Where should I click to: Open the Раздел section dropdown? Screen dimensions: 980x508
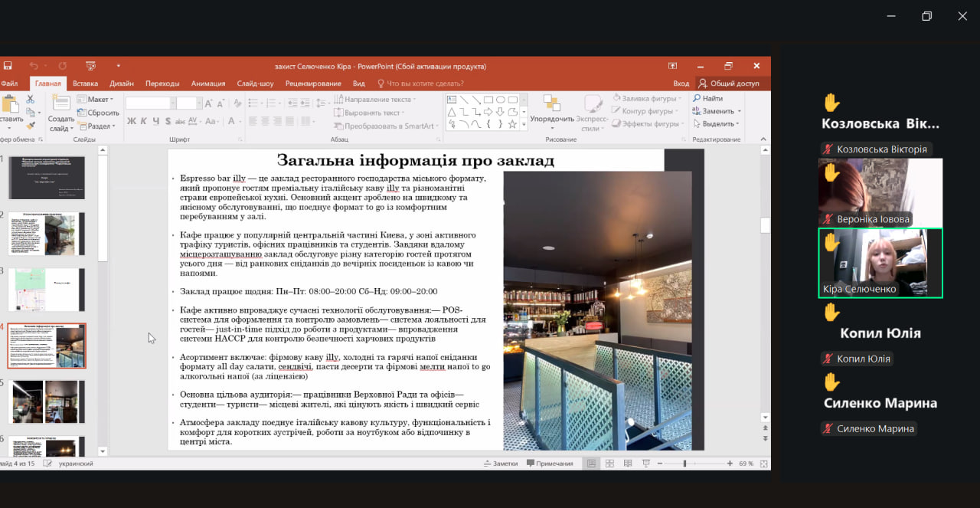[x=97, y=126]
